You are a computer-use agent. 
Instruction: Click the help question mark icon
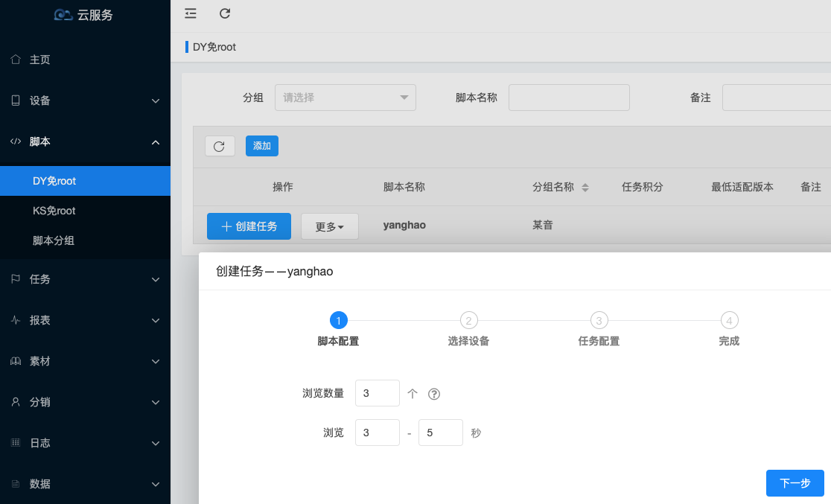click(434, 394)
